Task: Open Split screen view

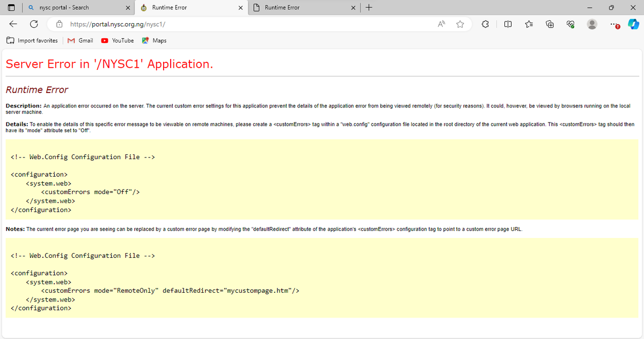Action: (x=508, y=24)
